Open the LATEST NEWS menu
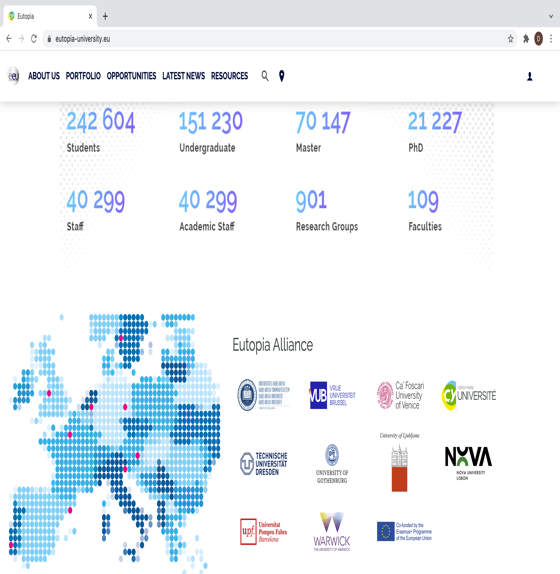This screenshot has width=560, height=574. 183,76
